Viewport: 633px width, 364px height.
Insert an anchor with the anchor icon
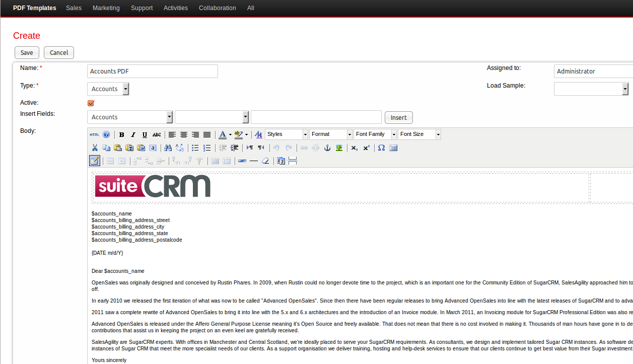point(327,148)
